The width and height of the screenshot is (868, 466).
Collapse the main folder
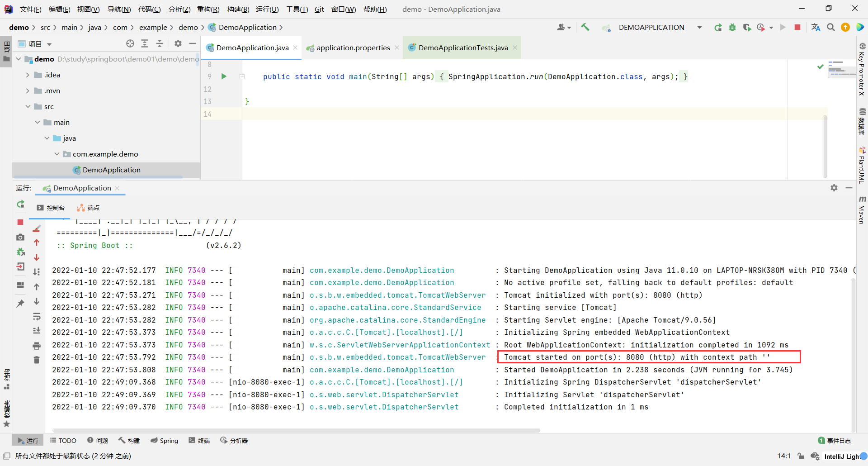pos(38,122)
